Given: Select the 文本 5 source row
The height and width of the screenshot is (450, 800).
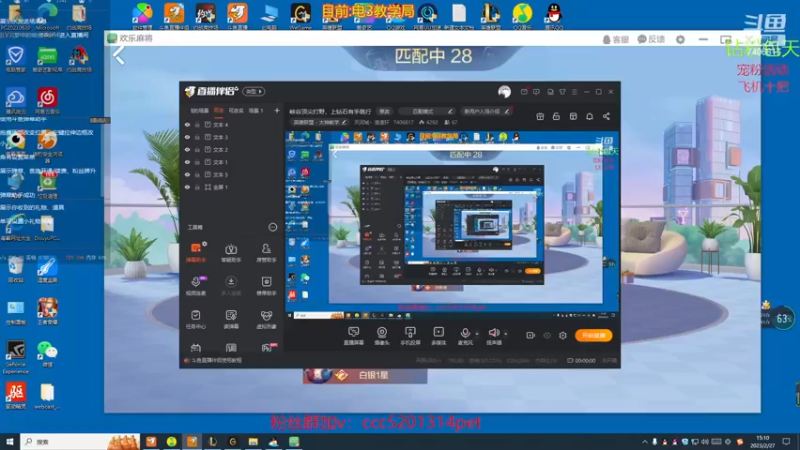Looking at the screenshot, I should (x=232, y=174).
